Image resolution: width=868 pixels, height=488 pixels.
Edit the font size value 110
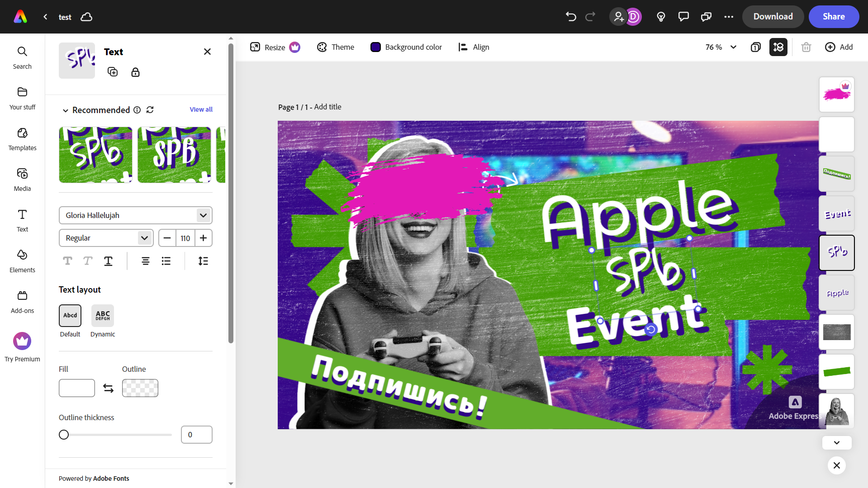185,238
